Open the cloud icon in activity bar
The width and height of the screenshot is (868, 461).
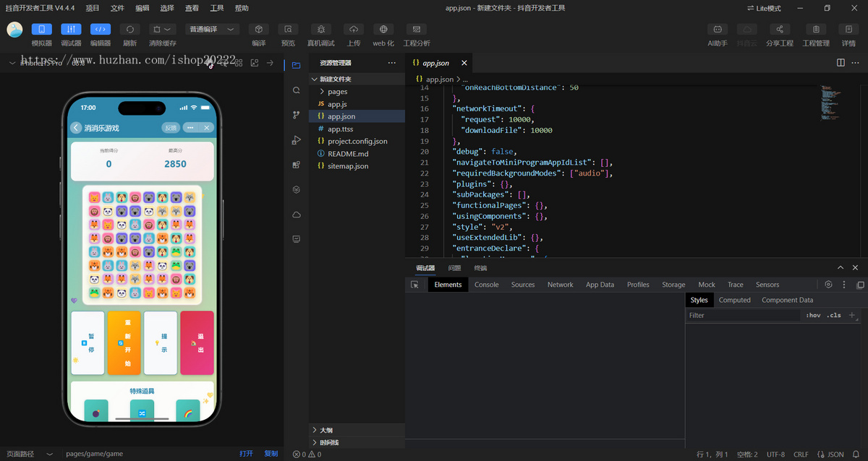tap(296, 215)
